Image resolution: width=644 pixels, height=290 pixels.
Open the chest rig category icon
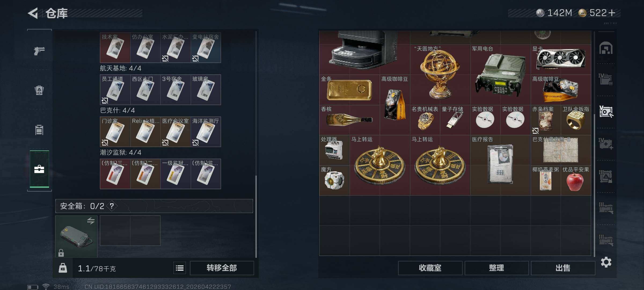[x=39, y=130]
